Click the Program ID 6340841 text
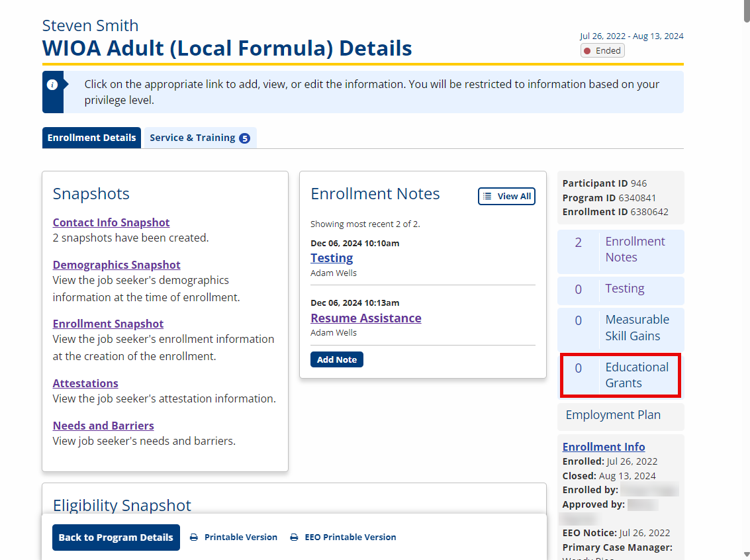 coord(609,198)
